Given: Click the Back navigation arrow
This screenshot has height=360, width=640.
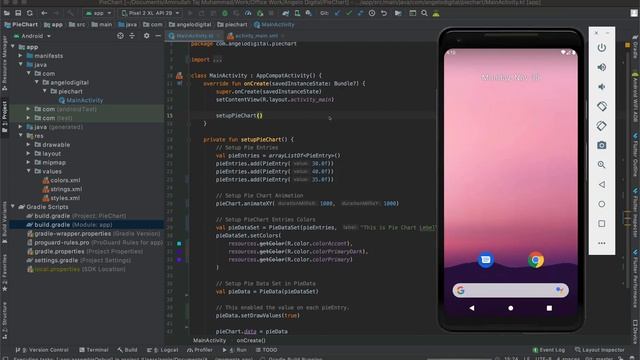Looking at the screenshot, I should (44, 13).
